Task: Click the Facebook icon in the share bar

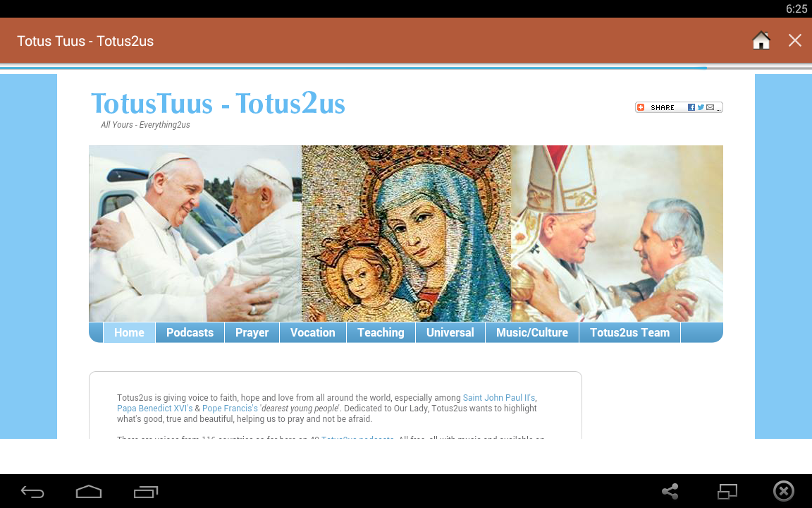Action: pyautogui.click(x=691, y=107)
